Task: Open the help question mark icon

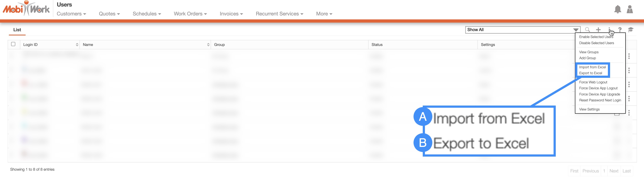Action: click(620, 30)
